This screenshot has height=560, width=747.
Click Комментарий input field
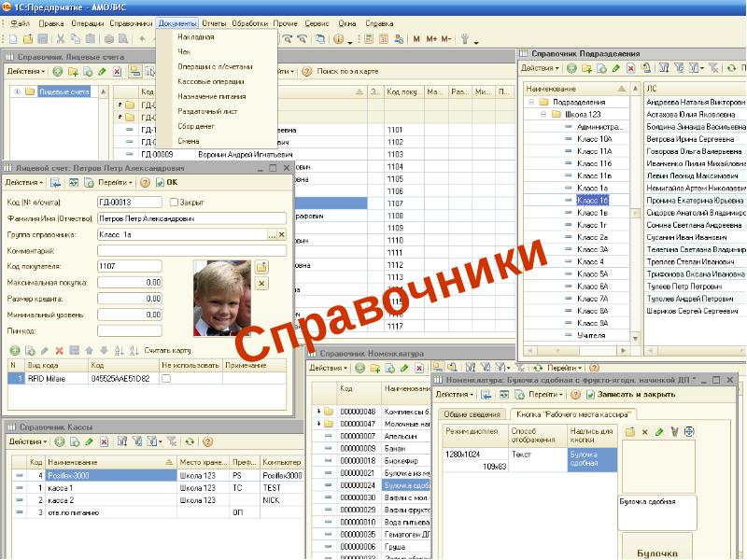tap(191, 251)
